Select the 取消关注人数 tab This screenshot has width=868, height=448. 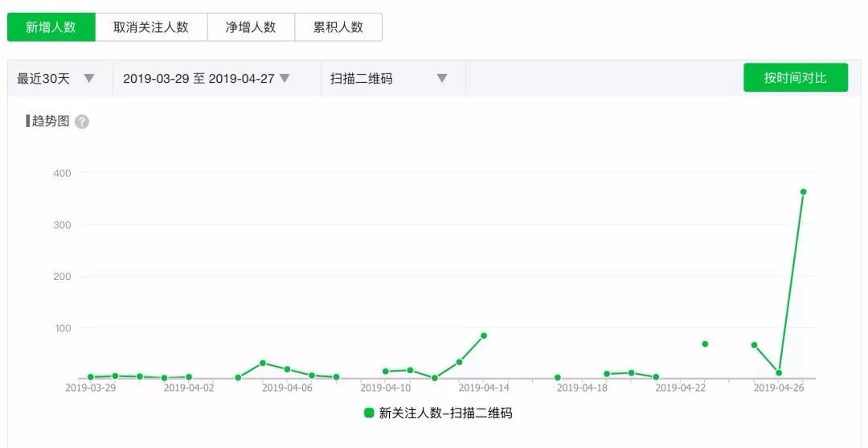[x=151, y=27]
